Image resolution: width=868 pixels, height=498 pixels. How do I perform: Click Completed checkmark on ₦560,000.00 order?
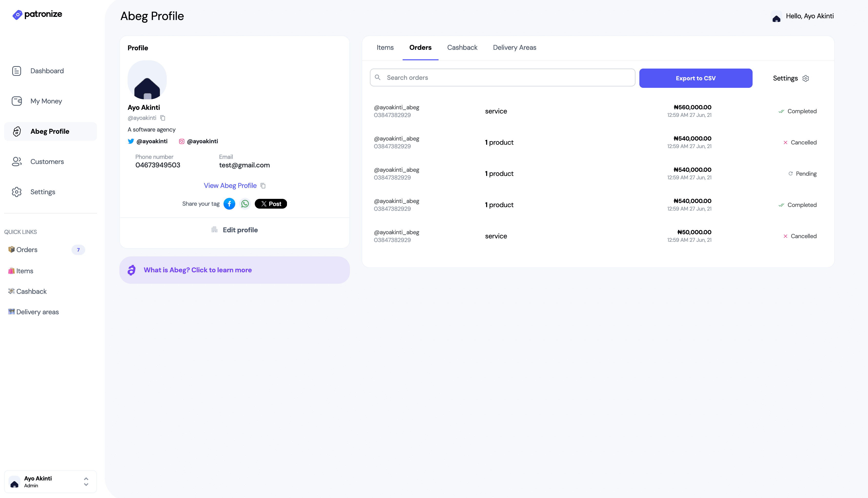[x=781, y=111]
